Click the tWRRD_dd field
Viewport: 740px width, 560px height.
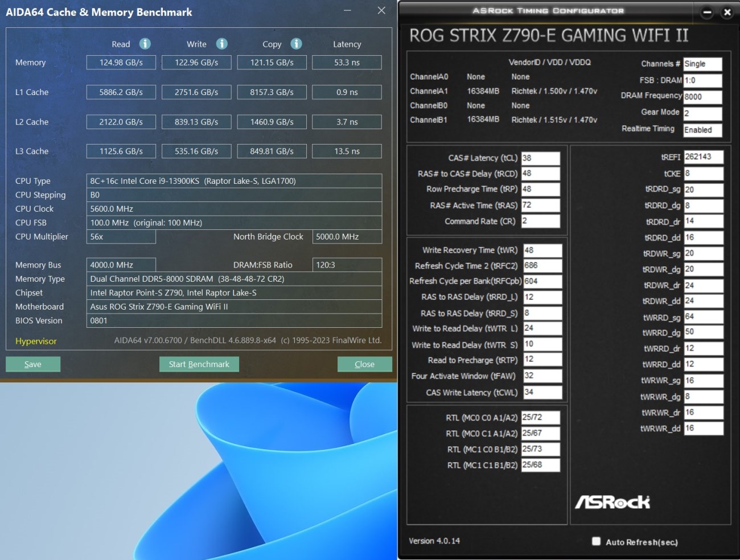tap(704, 364)
